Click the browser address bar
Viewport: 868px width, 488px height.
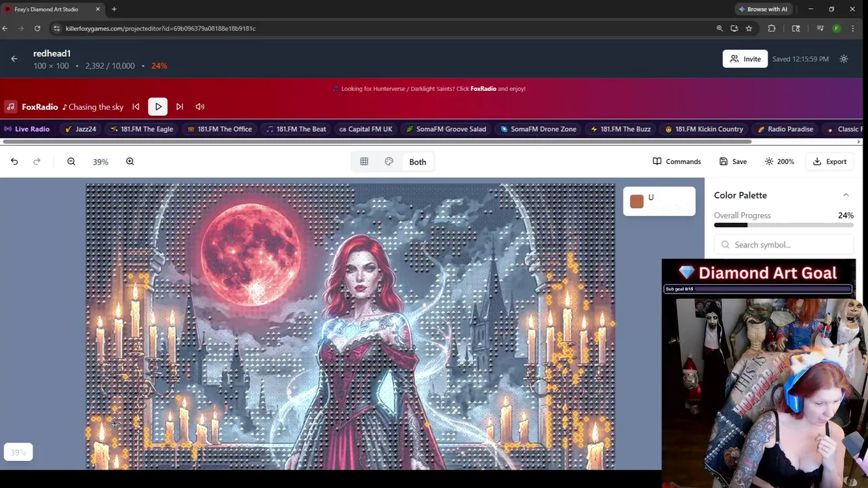(380, 28)
